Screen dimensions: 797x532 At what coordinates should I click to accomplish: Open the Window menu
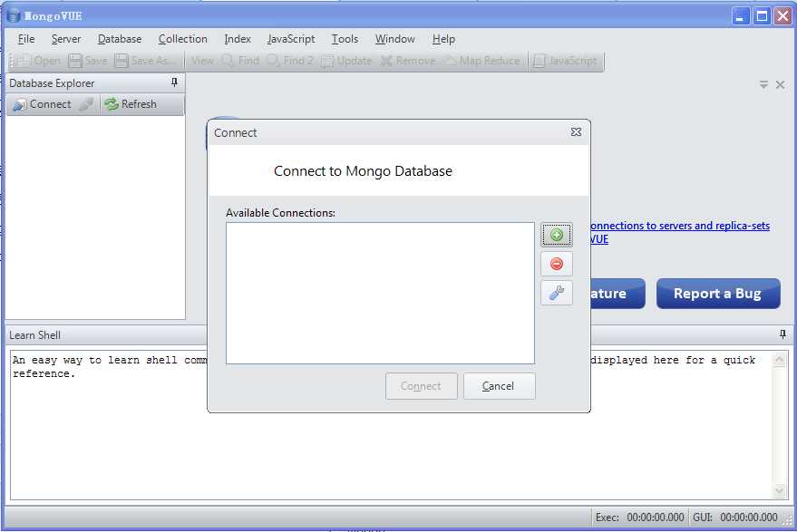point(395,39)
